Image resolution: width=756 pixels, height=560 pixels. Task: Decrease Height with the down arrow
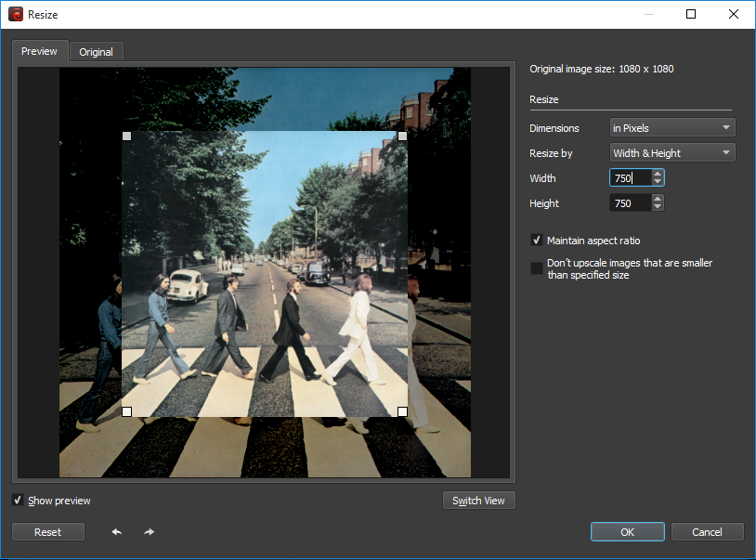point(658,207)
